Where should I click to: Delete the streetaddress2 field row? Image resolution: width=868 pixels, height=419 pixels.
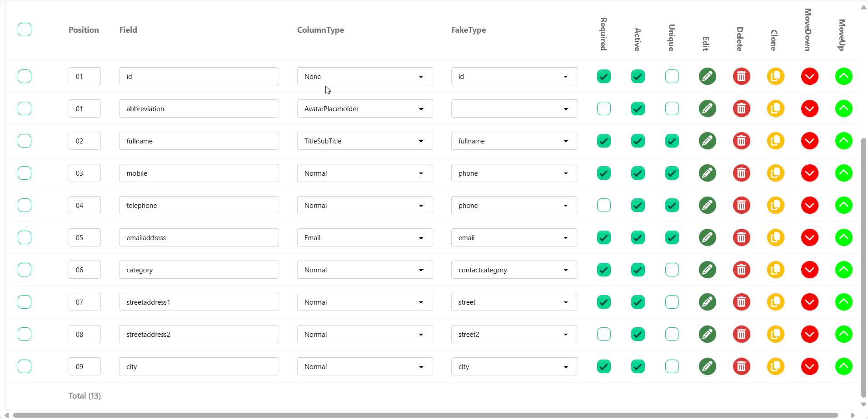pyautogui.click(x=741, y=334)
